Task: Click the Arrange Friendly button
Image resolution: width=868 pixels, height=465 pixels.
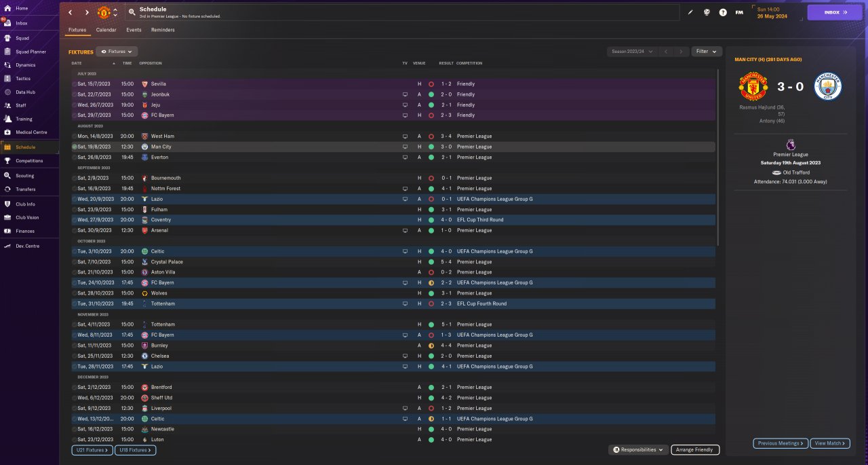Action: [x=695, y=450]
